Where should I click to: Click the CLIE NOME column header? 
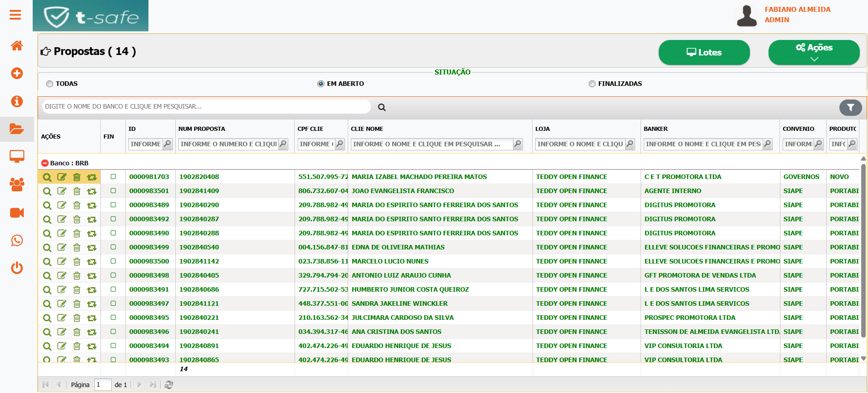[x=367, y=129]
